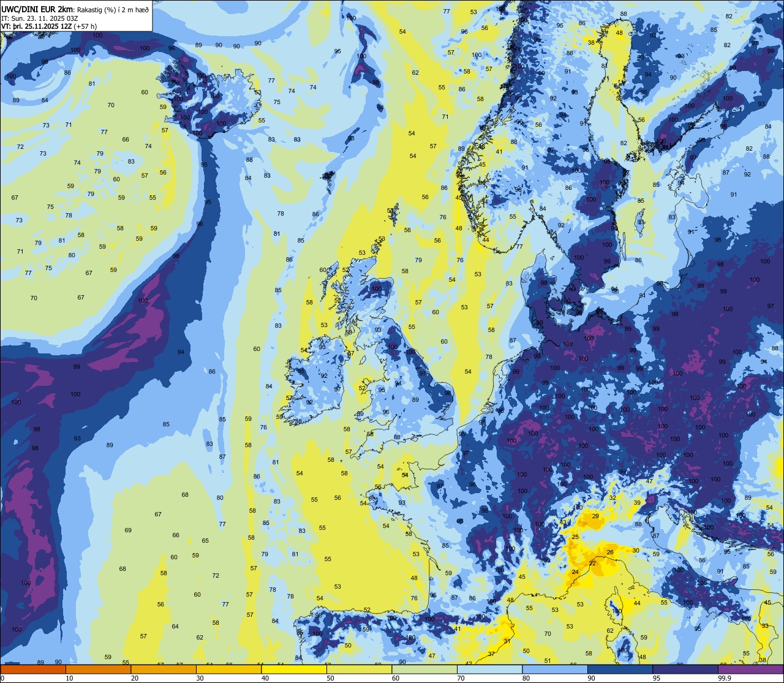
Task: Click the 0–10% dark orange legend swatch
Action: 33,669
